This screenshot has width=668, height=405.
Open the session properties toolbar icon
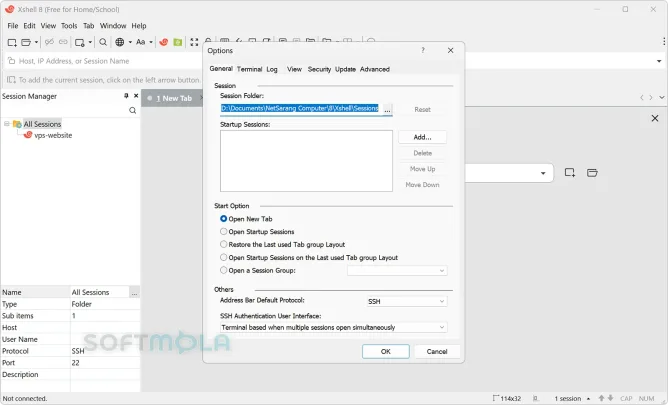[80, 42]
